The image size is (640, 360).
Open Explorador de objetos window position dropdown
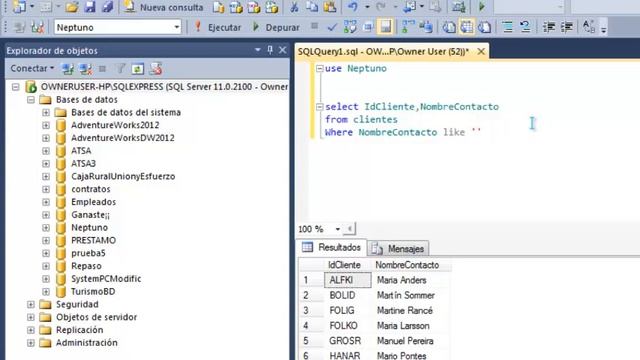[258, 50]
